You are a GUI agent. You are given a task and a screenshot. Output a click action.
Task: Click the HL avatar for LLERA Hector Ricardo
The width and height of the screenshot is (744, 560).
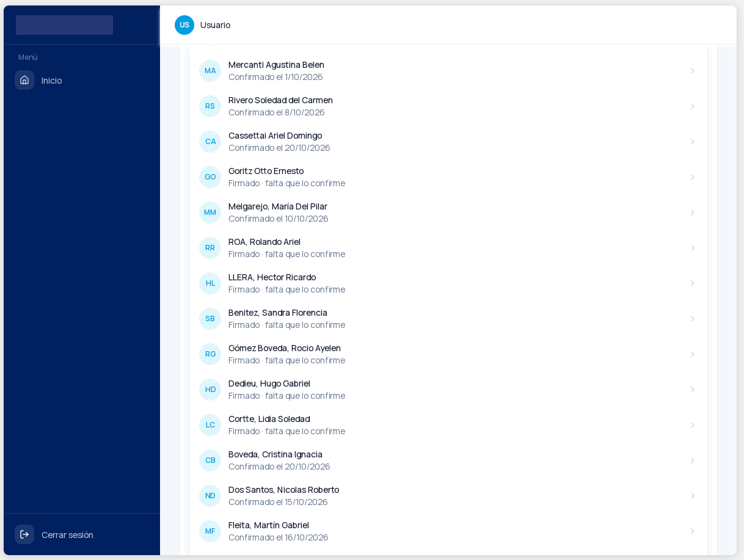tap(210, 283)
